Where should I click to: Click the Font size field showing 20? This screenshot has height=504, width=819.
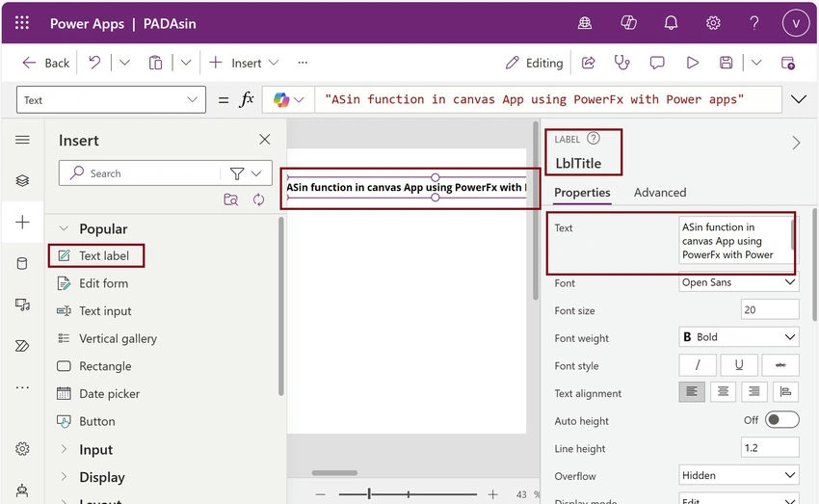pos(770,309)
